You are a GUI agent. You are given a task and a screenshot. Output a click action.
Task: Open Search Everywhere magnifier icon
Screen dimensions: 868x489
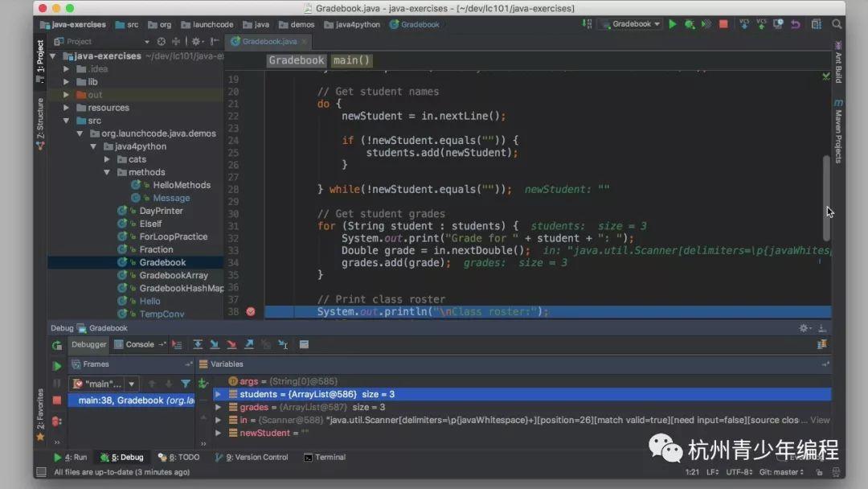(x=837, y=24)
